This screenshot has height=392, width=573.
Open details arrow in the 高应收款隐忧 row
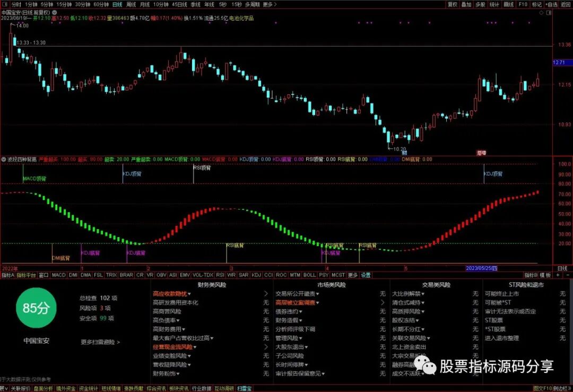pos(266,294)
